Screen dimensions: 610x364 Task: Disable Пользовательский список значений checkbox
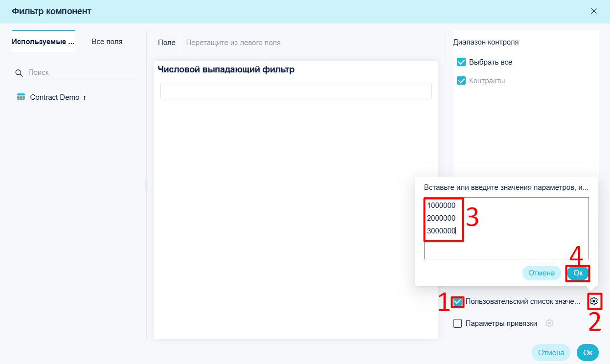(x=458, y=302)
